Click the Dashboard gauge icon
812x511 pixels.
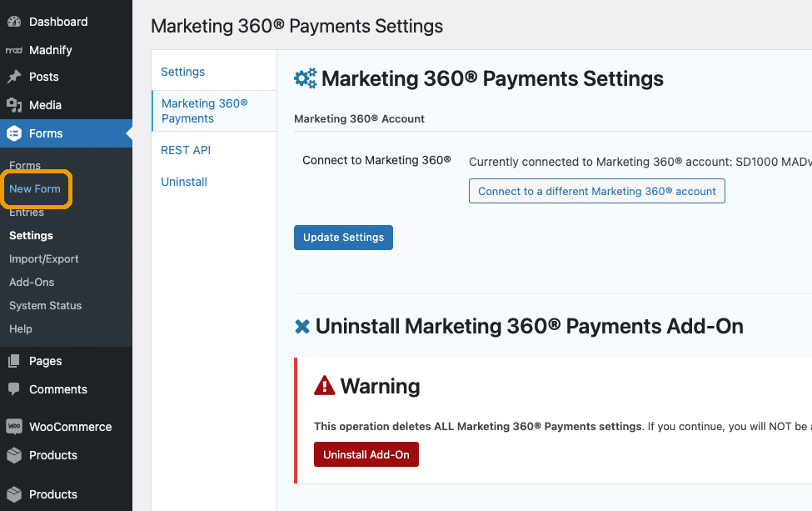[x=14, y=22]
